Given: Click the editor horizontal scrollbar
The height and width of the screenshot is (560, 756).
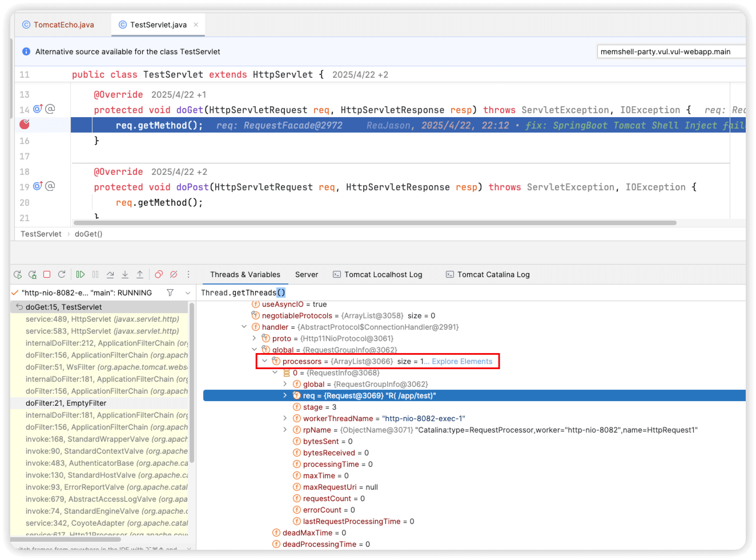Looking at the screenshot, I should [x=375, y=223].
